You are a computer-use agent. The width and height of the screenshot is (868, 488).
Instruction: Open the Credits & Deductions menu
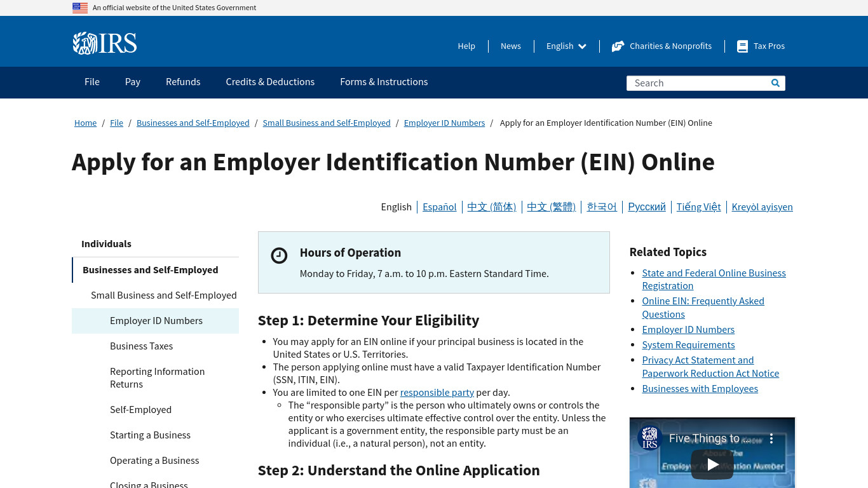[270, 82]
